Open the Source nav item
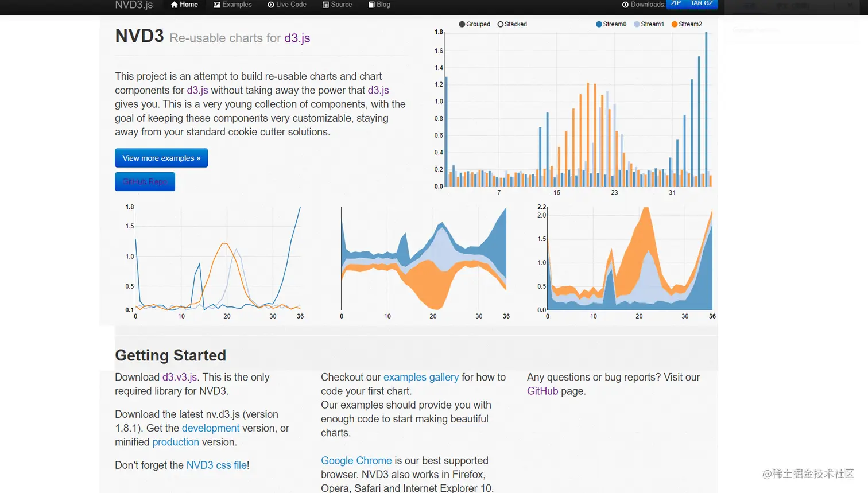This screenshot has width=868, height=493. pos(338,5)
